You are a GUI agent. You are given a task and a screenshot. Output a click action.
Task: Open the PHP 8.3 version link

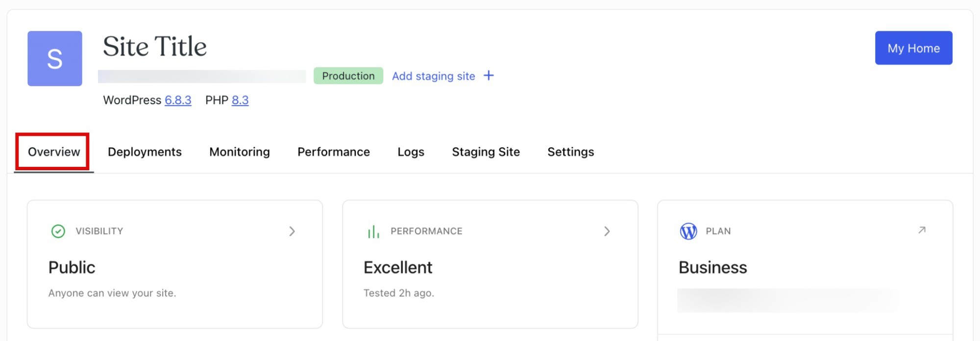point(240,100)
